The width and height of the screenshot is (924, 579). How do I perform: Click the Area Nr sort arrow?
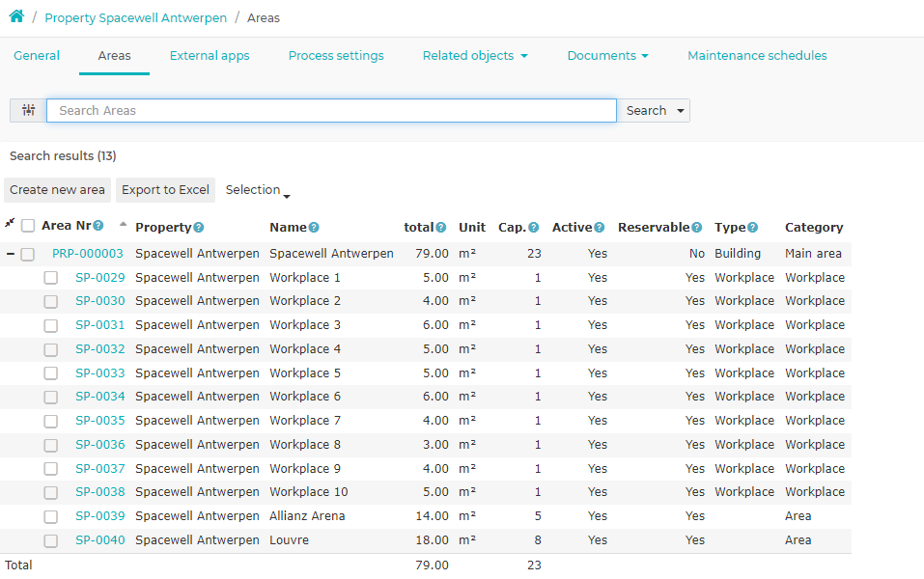point(124,224)
